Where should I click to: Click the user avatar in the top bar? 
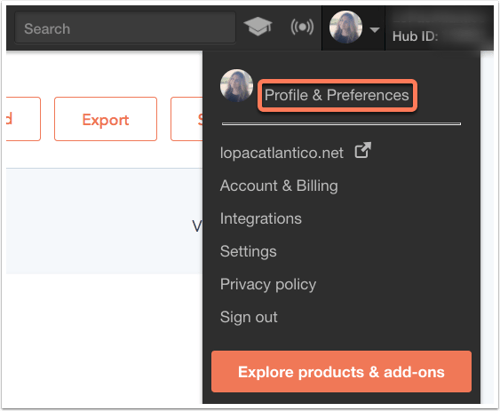[x=346, y=28]
